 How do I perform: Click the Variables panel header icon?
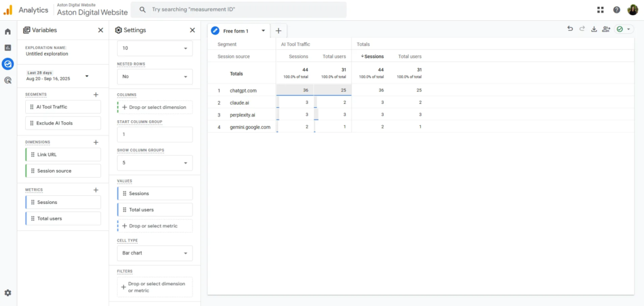[x=26, y=30]
